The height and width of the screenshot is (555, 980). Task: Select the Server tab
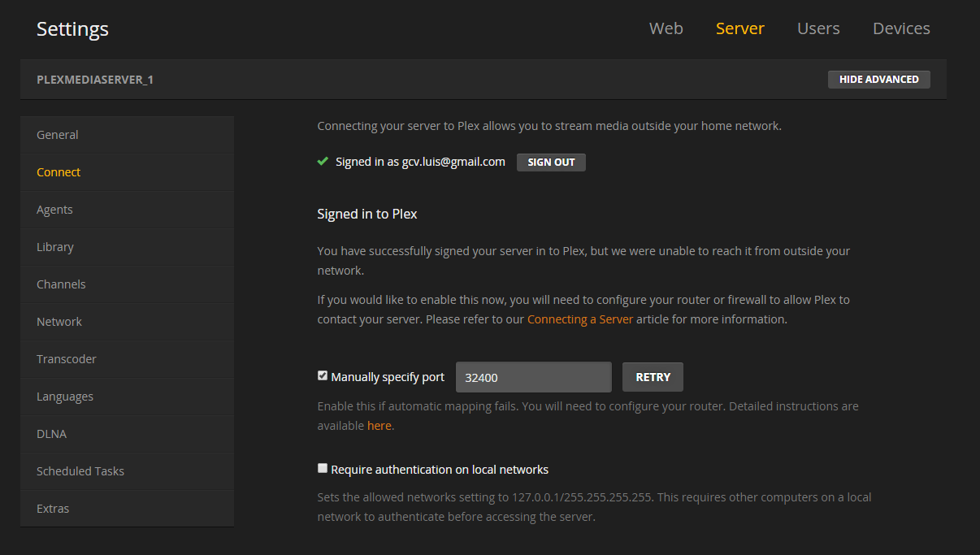[x=739, y=28]
